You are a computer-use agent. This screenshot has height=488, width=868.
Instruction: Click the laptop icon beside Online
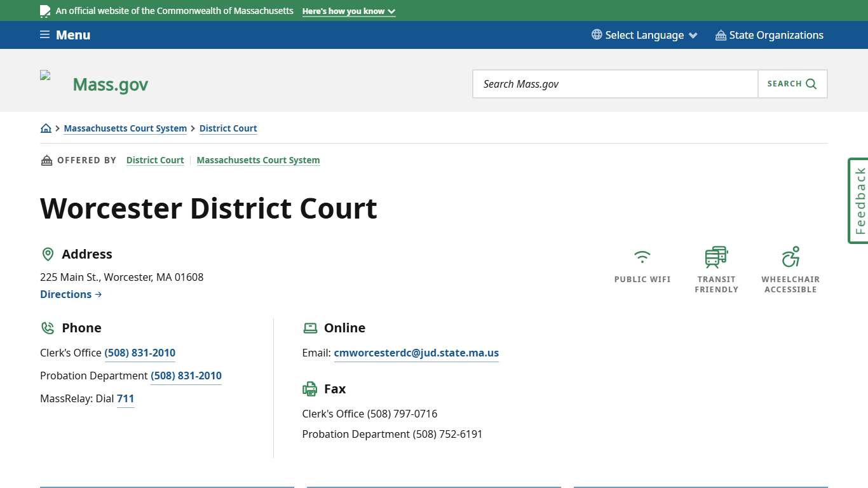pyautogui.click(x=310, y=327)
